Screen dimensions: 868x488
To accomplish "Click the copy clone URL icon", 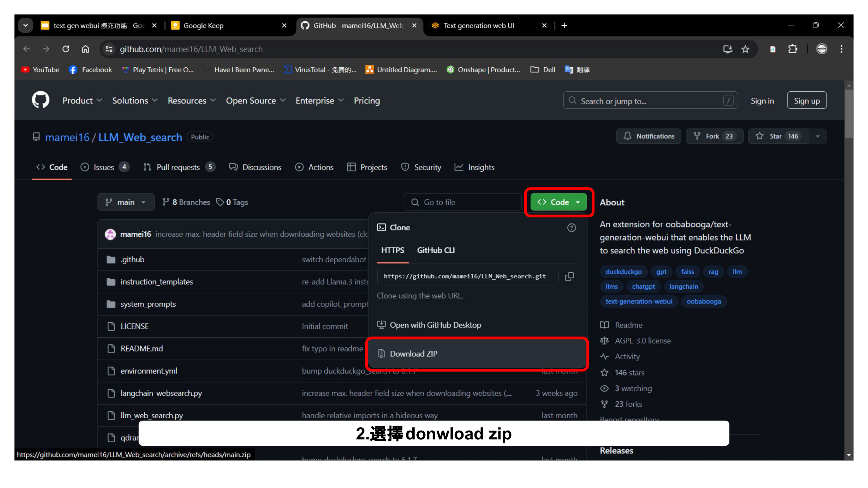I will pos(569,276).
